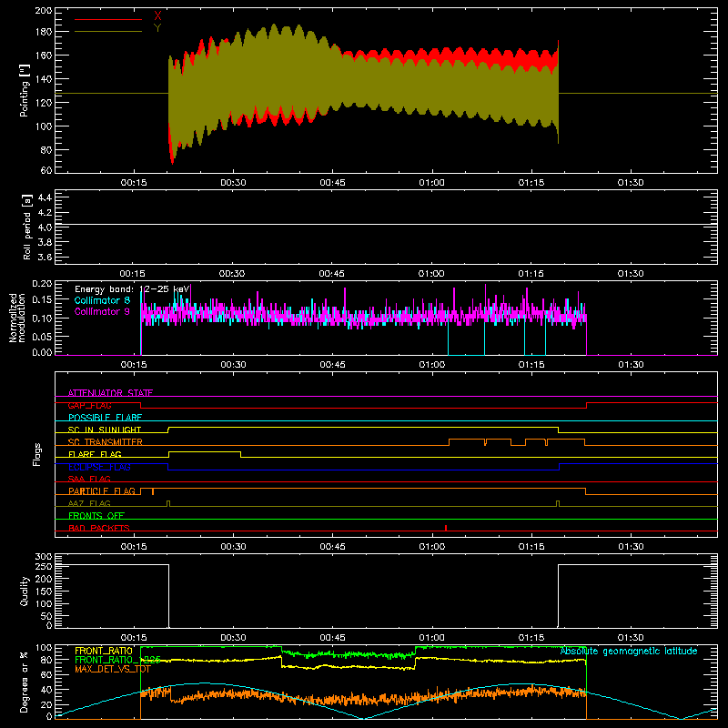Screen dimensions: 728x728
Task: Click the Pointing axis title
Action: pos(25,90)
